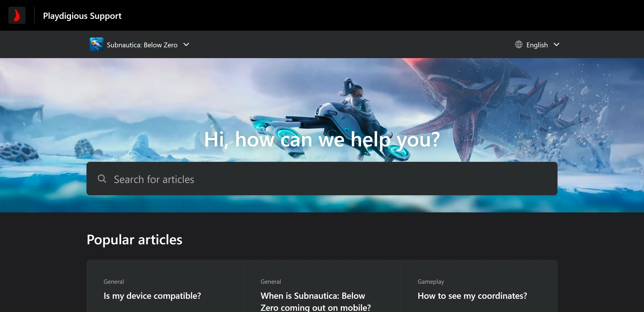Open the Playdigious Support home link
Image resolution: width=644 pixels, height=312 pixels.
pos(82,16)
